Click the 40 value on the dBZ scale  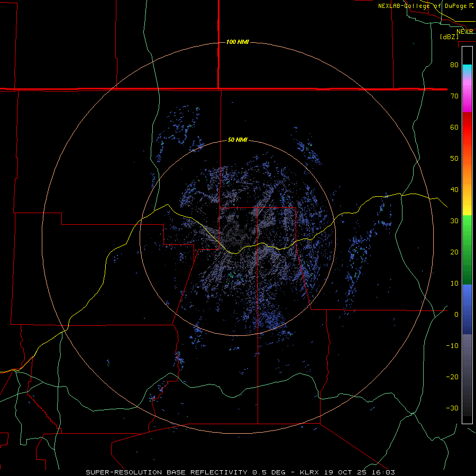454,190
